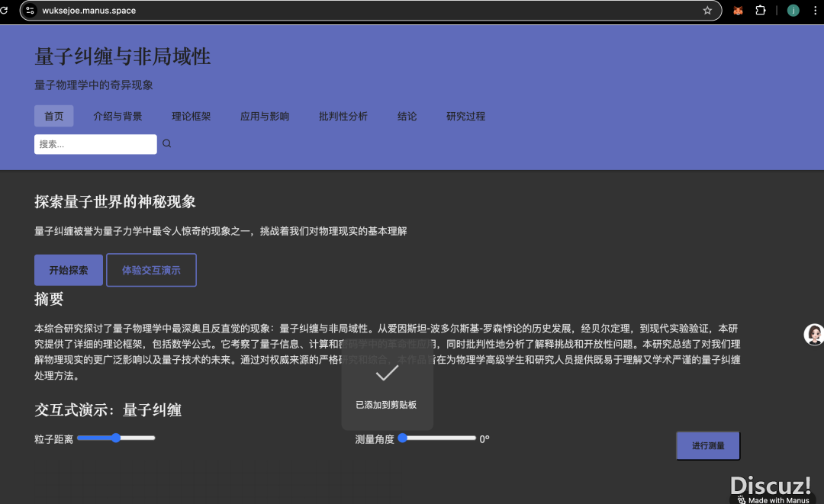Open the browser Extensions puzzle icon
Viewport: 824px width, 504px height.
761,11
